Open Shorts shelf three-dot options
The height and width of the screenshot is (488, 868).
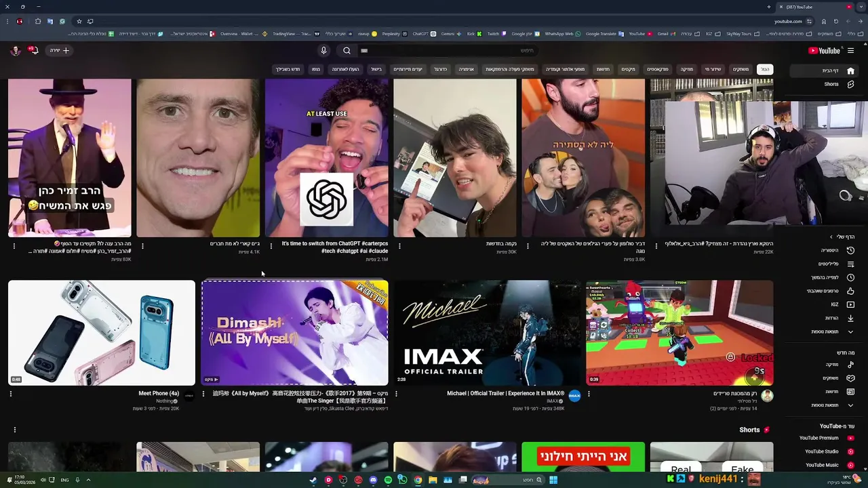point(14,430)
